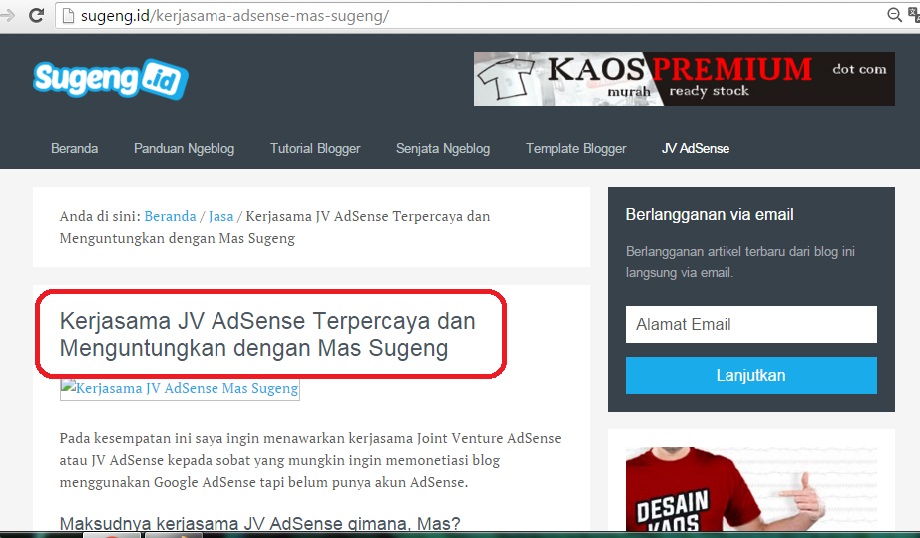Follow the Beranda breadcrumb link
Image resolution: width=920 pixels, height=538 pixels.
click(170, 216)
